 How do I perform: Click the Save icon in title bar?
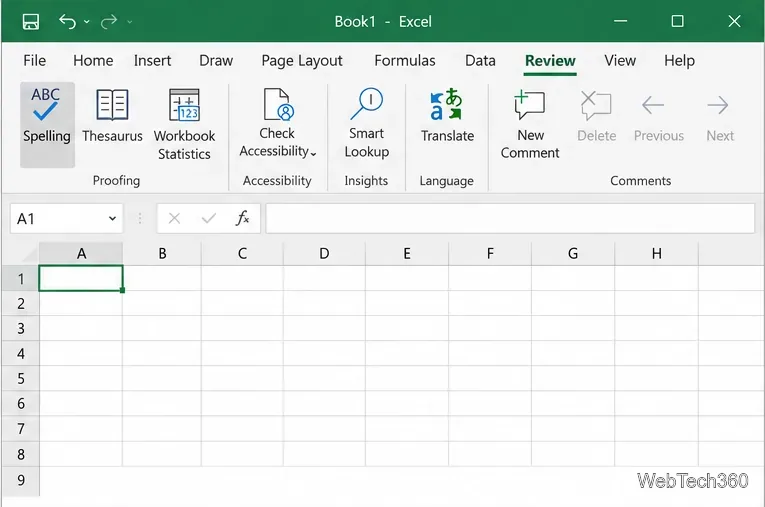click(x=31, y=21)
